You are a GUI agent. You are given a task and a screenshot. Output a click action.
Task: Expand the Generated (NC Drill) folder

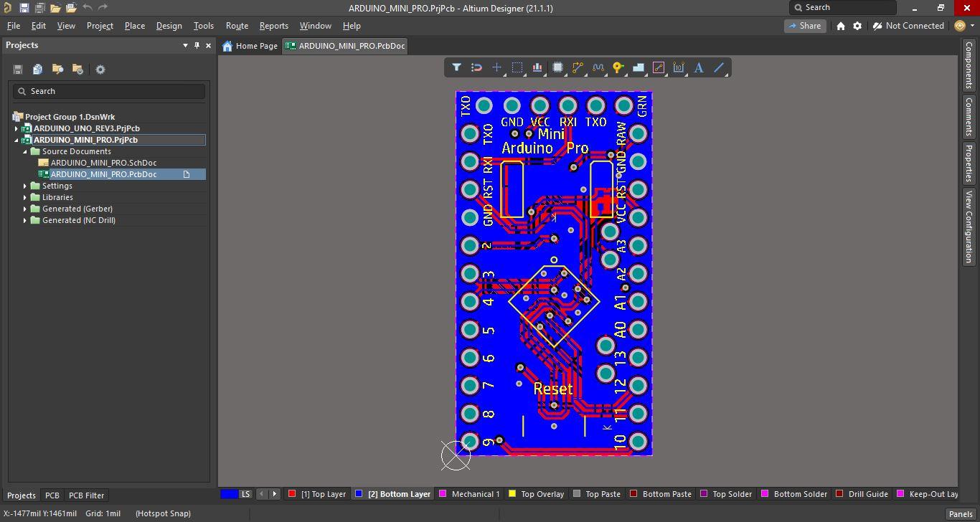(x=25, y=220)
